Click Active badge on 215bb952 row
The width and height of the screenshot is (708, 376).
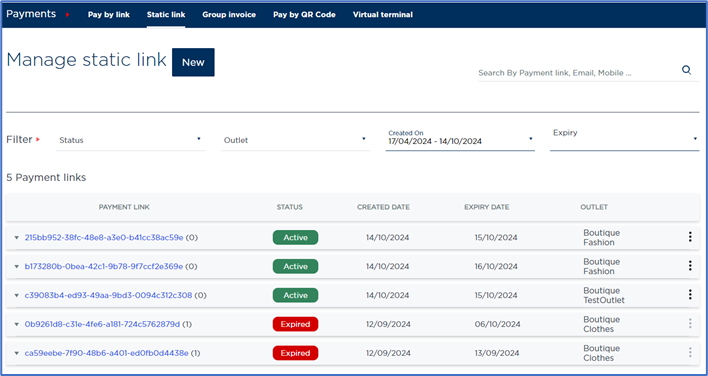click(x=295, y=237)
